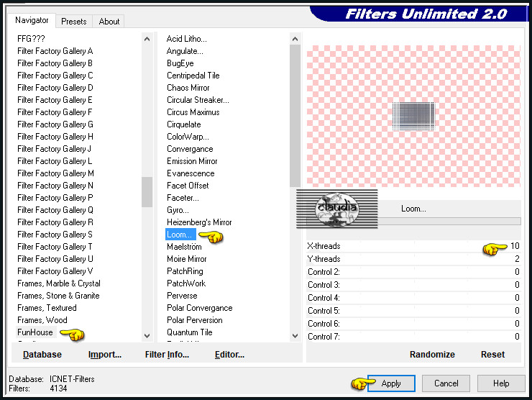
Task: Open Help
Action: coord(501,383)
